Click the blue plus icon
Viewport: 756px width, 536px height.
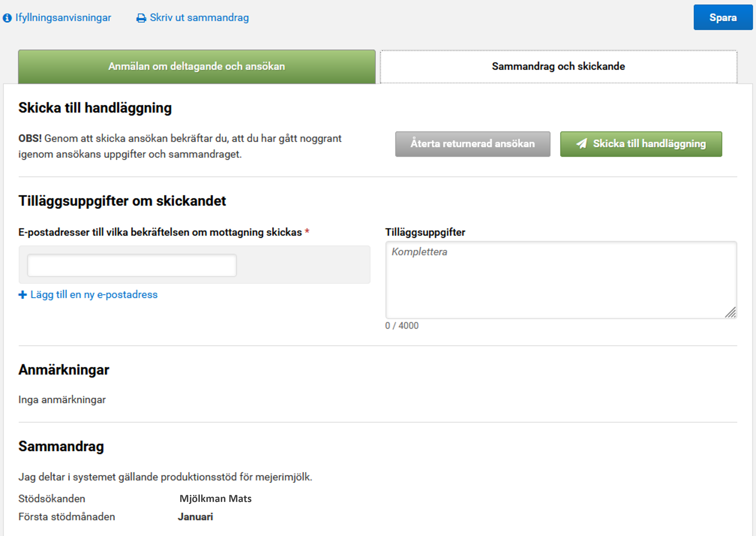[x=22, y=295]
